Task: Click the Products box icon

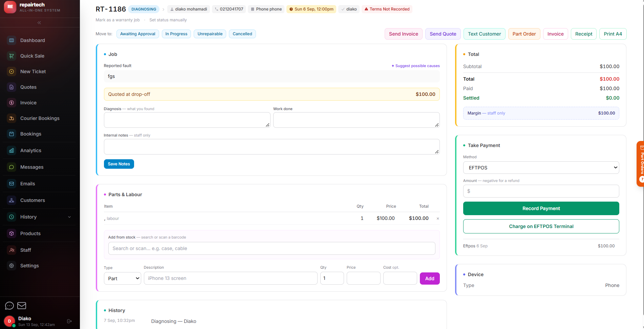Action: coord(12,233)
